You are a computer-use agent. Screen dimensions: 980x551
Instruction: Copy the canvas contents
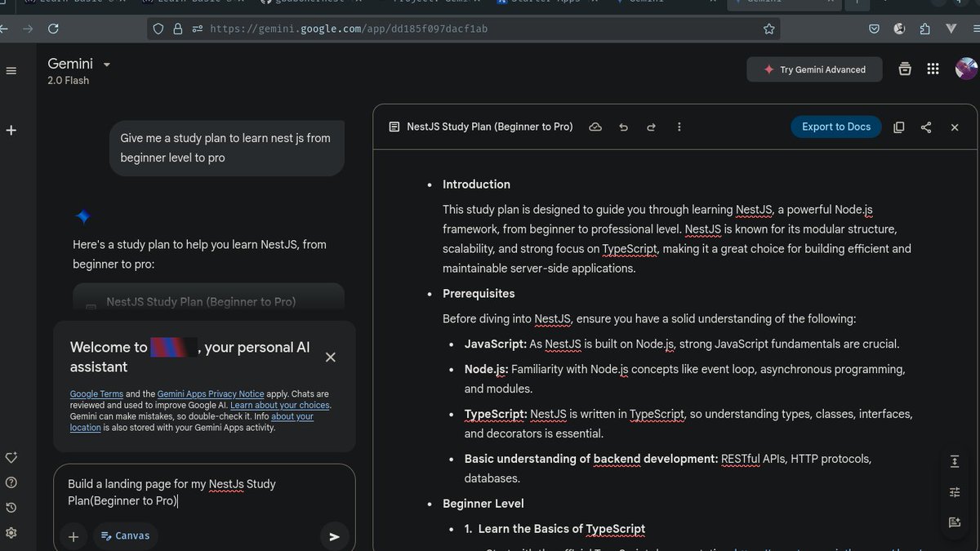tap(899, 127)
